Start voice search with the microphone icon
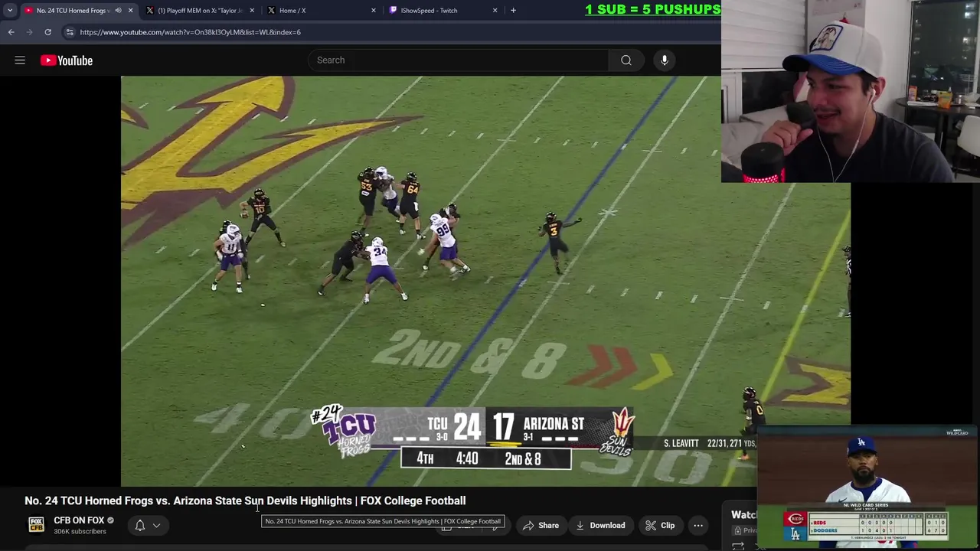Image resolution: width=980 pixels, height=551 pixels. [665, 60]
